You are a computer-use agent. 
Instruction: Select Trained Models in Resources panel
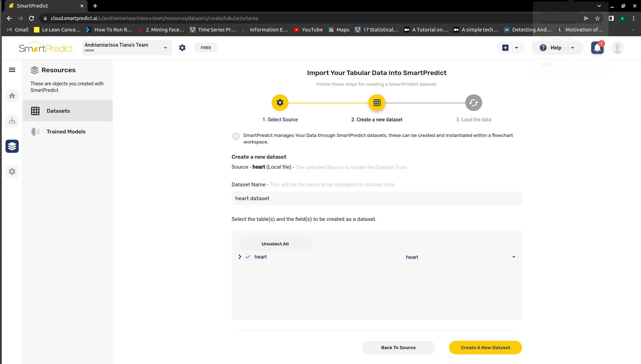click(x=68, y=132)
